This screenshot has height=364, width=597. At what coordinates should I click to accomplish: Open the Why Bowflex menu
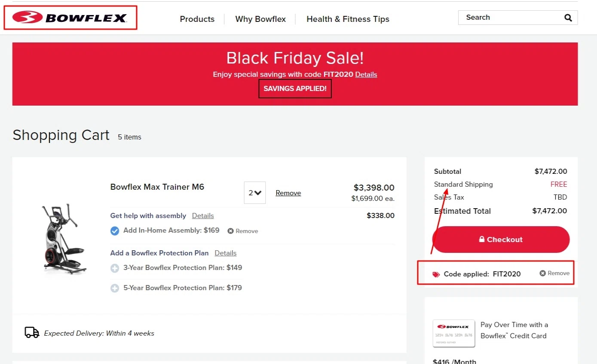pyautogui.click(x=260, y=19)
